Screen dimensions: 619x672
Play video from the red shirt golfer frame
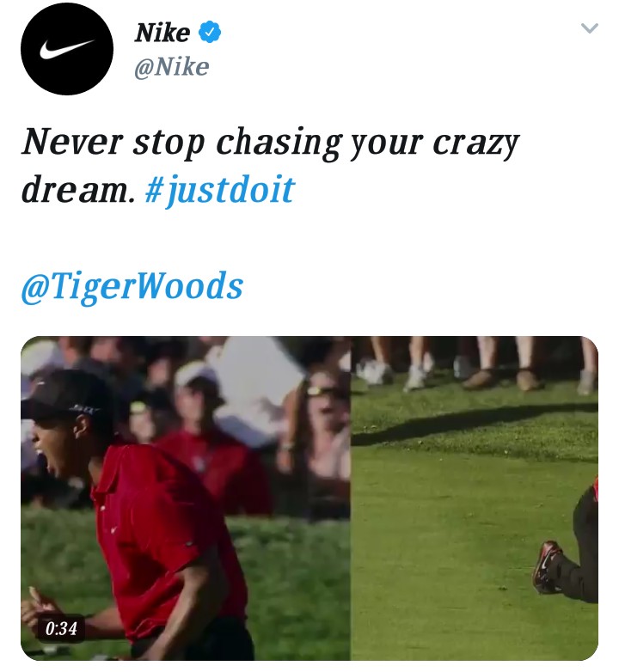[x=186, y=498]
